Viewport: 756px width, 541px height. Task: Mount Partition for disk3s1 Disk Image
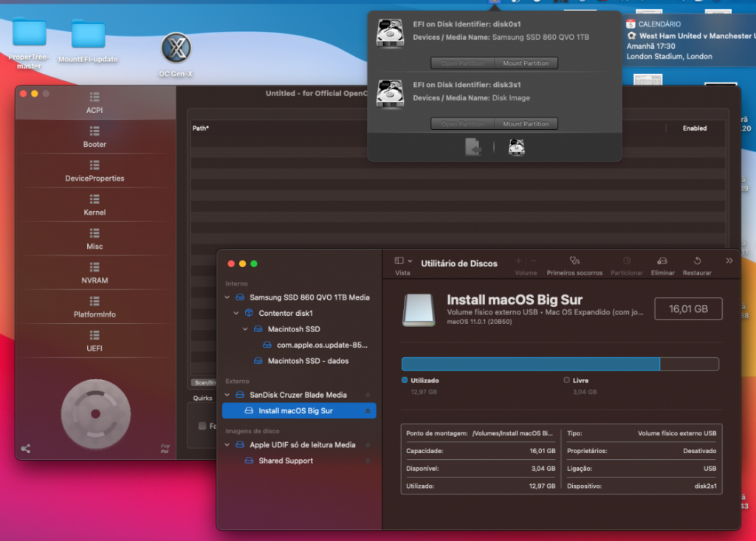pos(526,124)
